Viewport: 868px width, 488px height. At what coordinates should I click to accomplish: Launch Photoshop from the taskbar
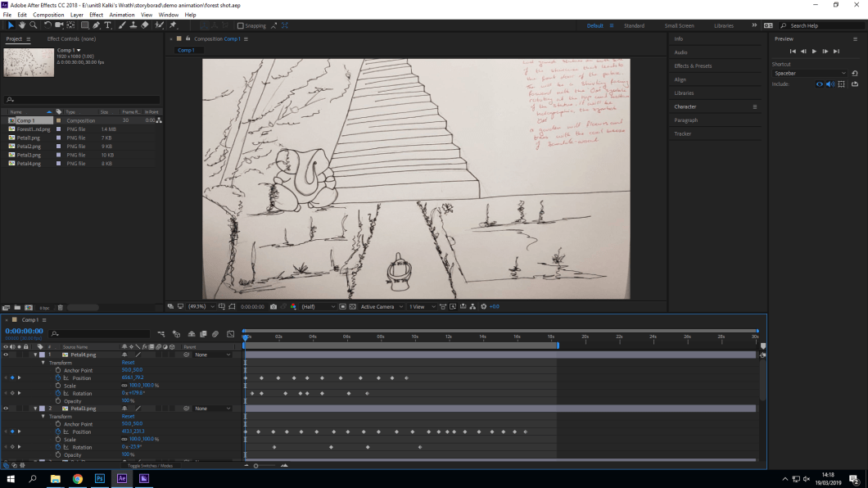[x=99, y=479]
